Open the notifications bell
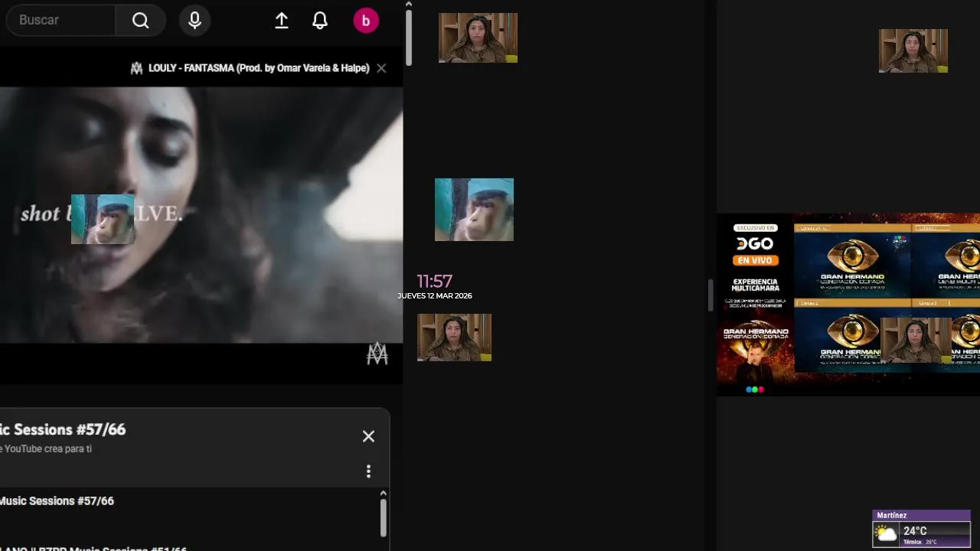The height and width of the screenshot is (551, 980). pyautogui.click(x=320, y=21)
